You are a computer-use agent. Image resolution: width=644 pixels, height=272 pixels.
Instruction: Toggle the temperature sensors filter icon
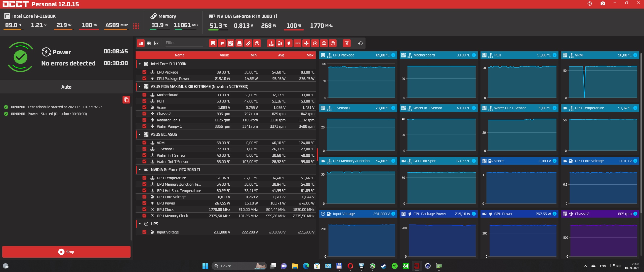tap(271, 43)
